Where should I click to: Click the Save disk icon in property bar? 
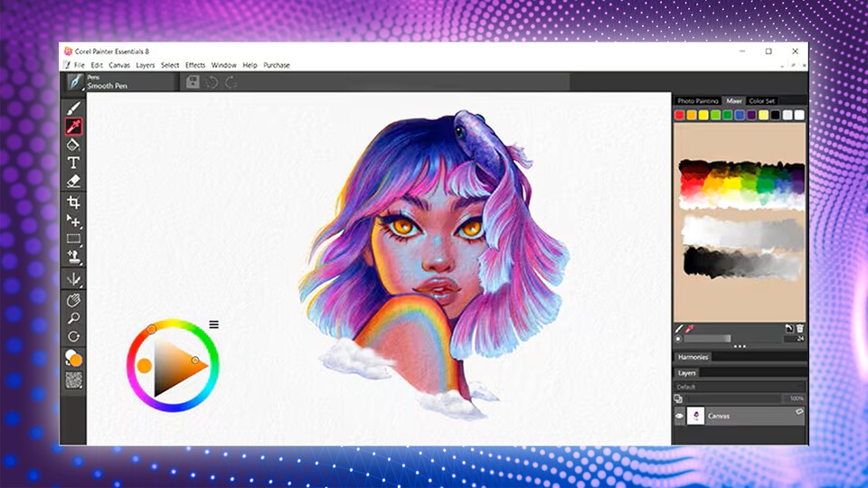point(193,82)
